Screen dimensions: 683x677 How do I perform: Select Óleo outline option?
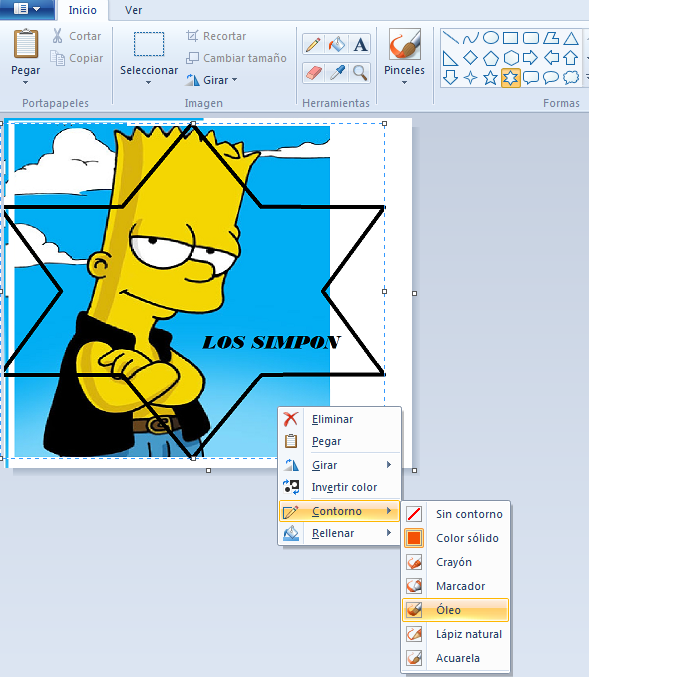point(455,610)
